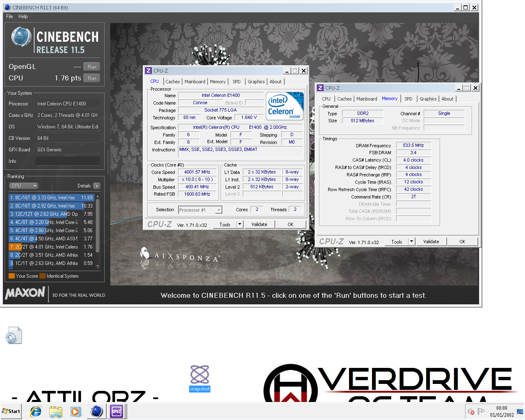Viewport: 525px width, 420px height.
Task: Select ranking row 4C/8T @ 3.20 GHz
Action: coord(52,222)
